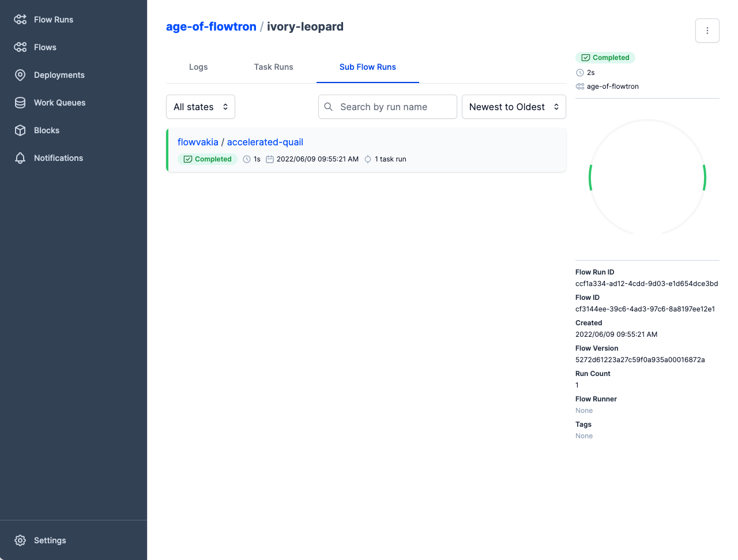Image resolution: width=738 pixels, height=560 pixels.
Task: Click the None value under Tags
Action: [x=584, y=436]
